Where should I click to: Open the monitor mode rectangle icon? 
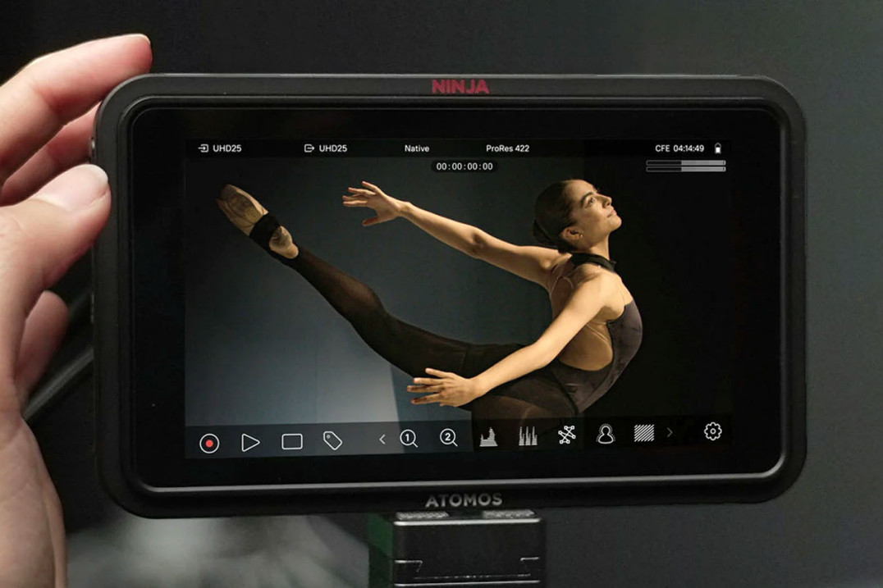(292, 442)
